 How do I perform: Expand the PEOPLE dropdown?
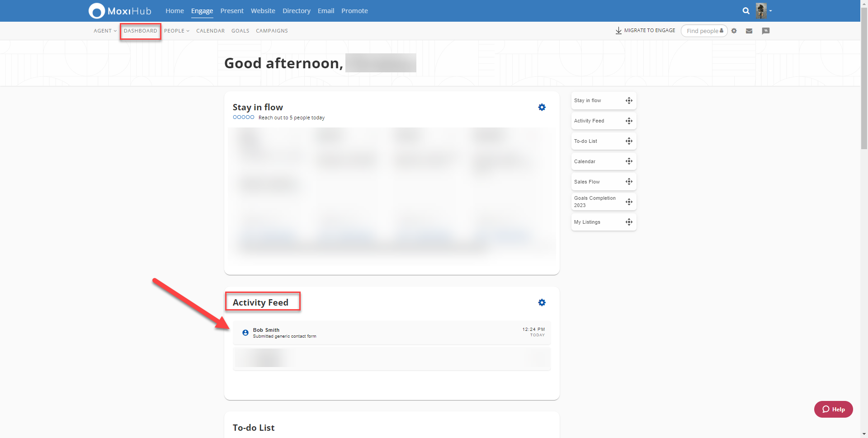177,31
